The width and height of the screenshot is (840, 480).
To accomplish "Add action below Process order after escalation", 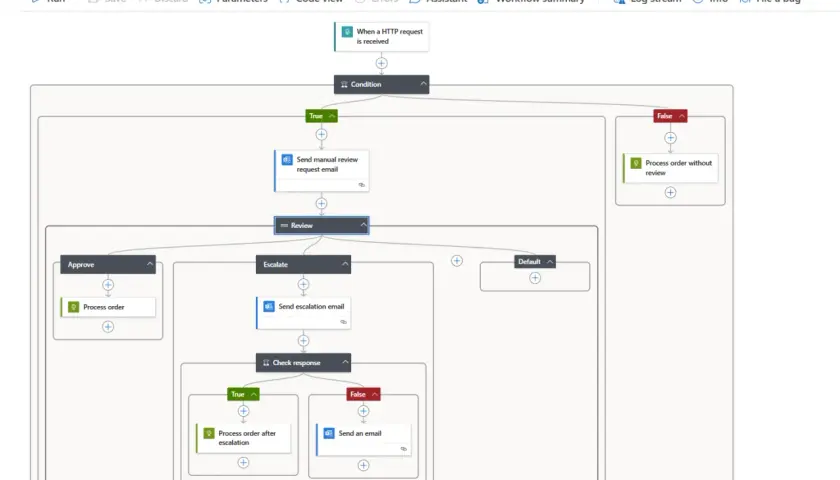I will [243, 462].
